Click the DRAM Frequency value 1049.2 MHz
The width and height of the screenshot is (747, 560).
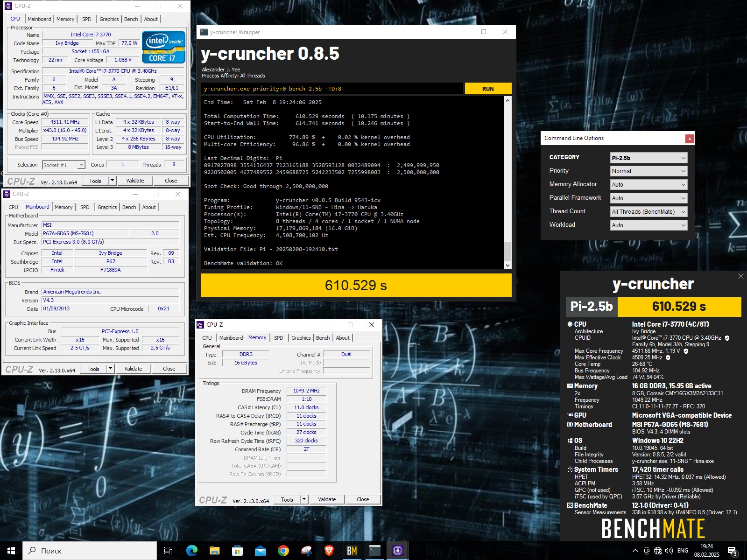306,391
